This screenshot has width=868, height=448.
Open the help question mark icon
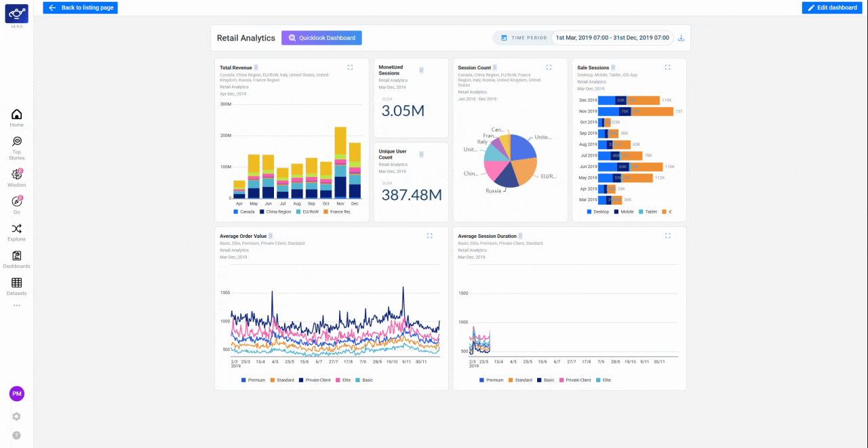[16, 435]
